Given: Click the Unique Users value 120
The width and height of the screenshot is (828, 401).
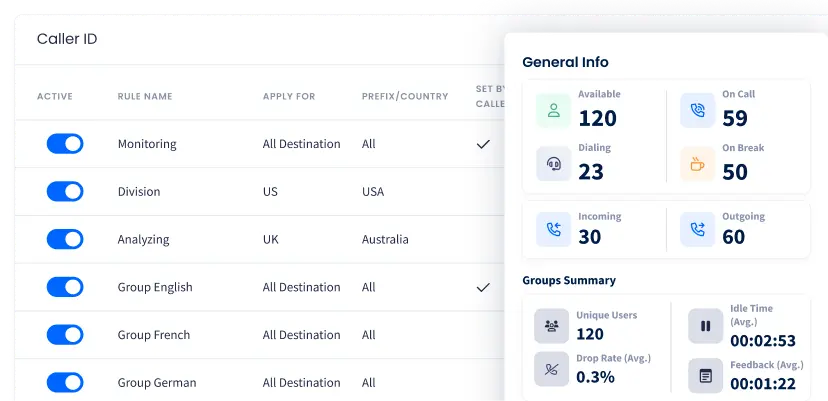Looking at the screenshot, I should pyautogui.click(x=590, y=334).
